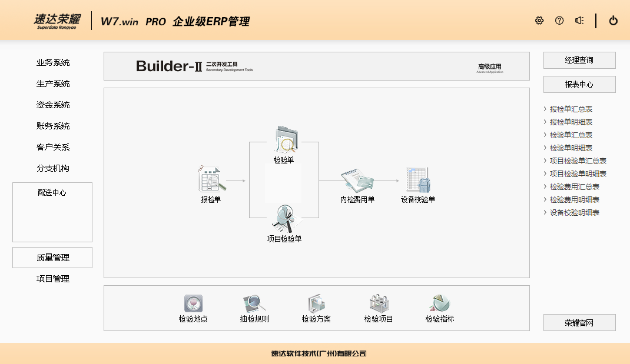The image size is (630, 364).
Task: Click the 项目检验单 magnifier icon
Action: click(x=284, y=219)
